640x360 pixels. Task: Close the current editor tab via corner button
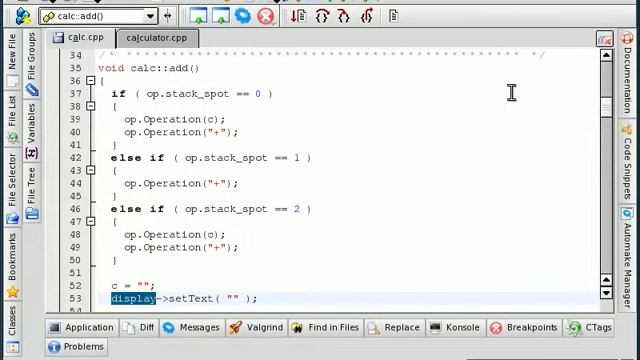point(604,39)
